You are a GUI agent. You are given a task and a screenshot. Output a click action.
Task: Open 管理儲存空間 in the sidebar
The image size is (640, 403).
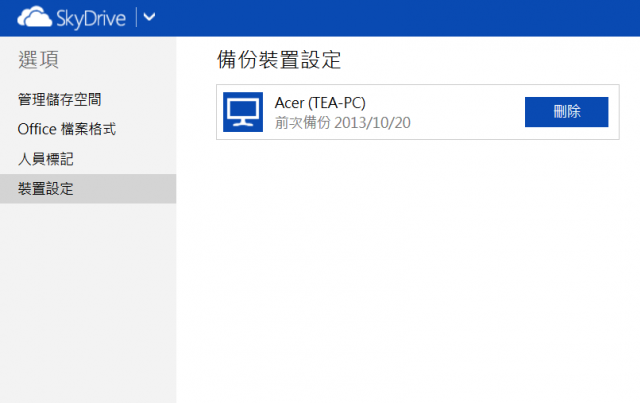pyautogui.click(x=60, y=99)
